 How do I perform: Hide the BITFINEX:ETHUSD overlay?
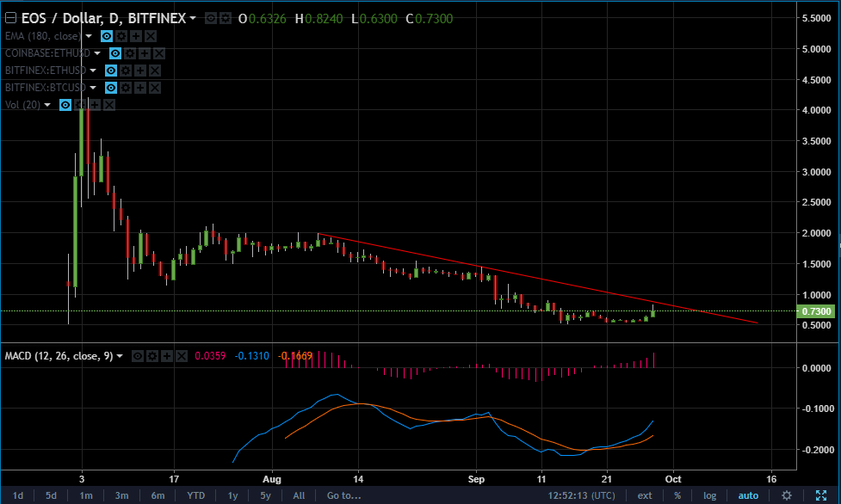(x=111, y=71)
